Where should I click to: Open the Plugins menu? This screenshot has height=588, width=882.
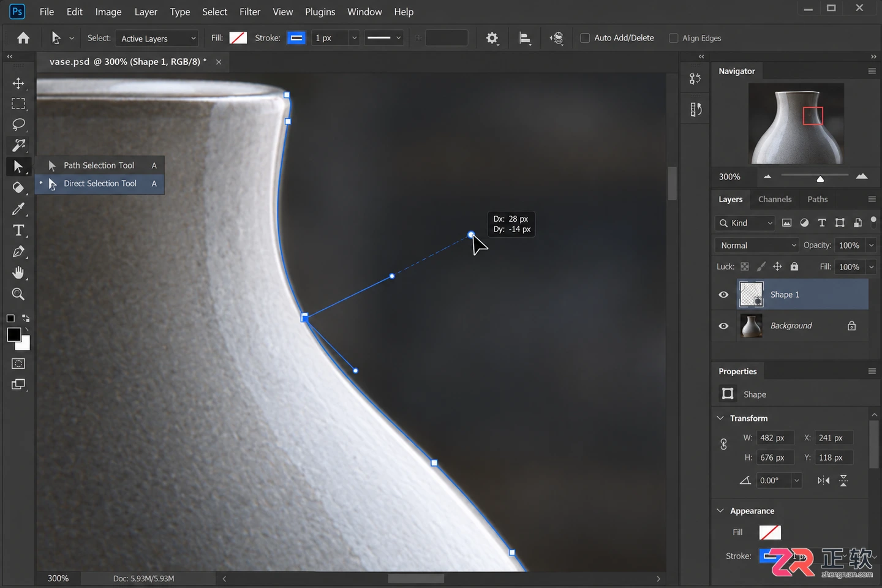click(x=320, y=12)
